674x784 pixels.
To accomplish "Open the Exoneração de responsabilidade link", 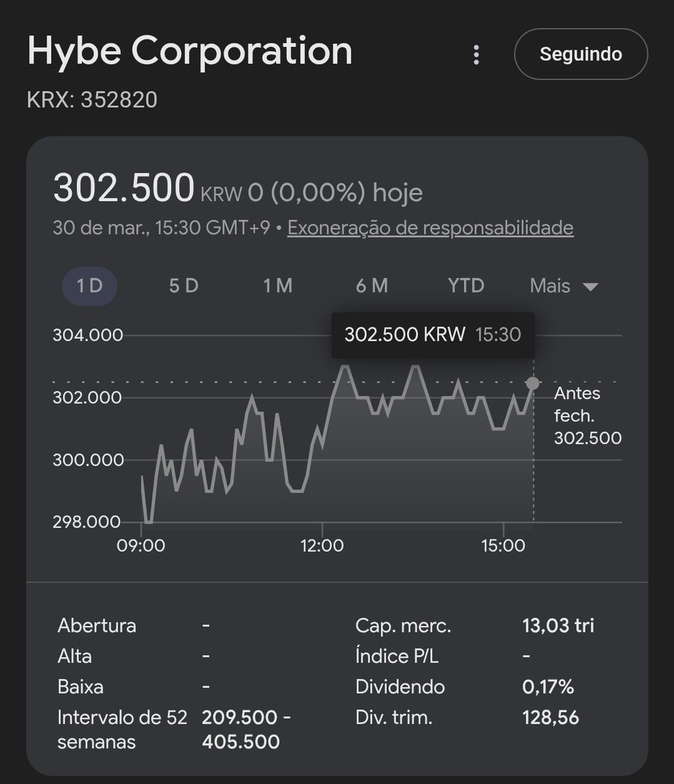I will coord(430,228).
